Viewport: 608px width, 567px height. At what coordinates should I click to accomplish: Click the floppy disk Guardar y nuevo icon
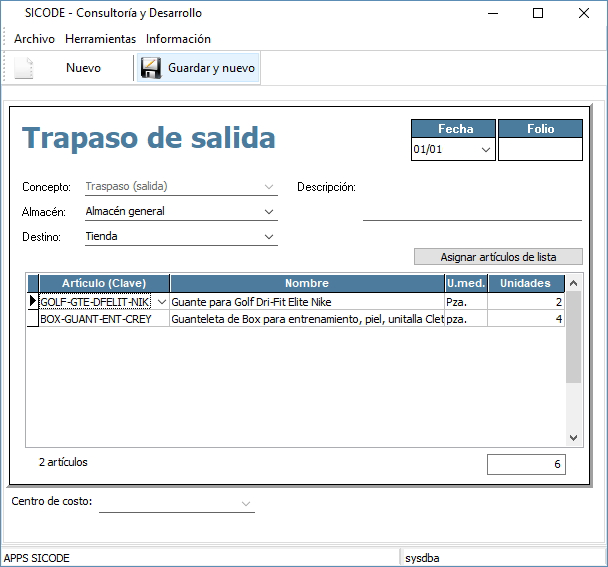coord(151,68)
